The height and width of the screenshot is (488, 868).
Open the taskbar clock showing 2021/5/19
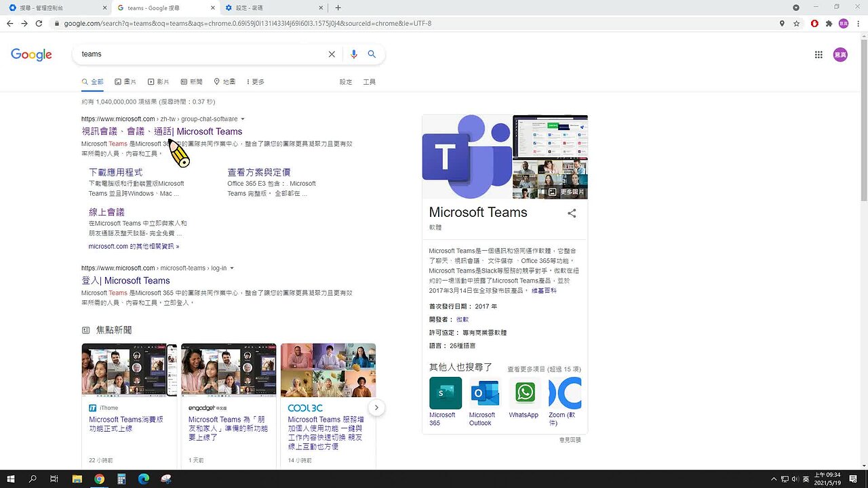(x=827, y=479)
